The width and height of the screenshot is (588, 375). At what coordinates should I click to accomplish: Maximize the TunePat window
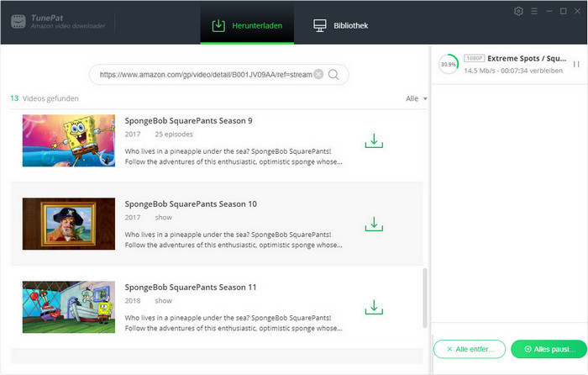[564, 11]
